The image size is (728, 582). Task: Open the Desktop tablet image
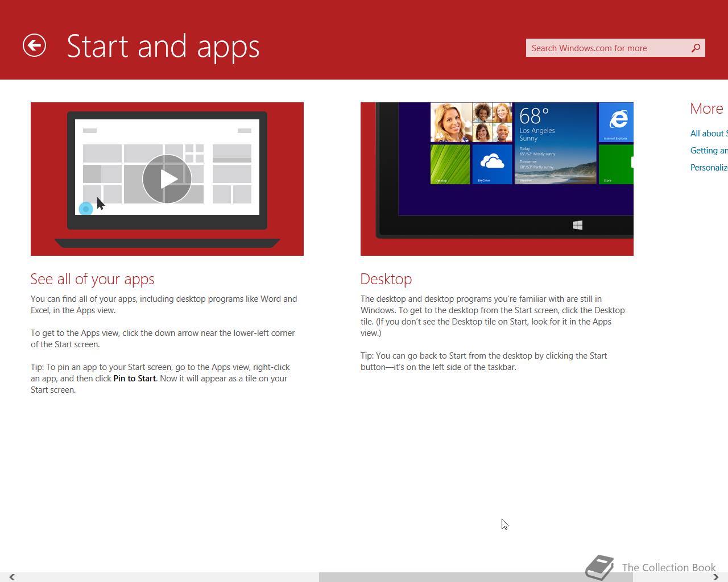click(x=497, y=179)
